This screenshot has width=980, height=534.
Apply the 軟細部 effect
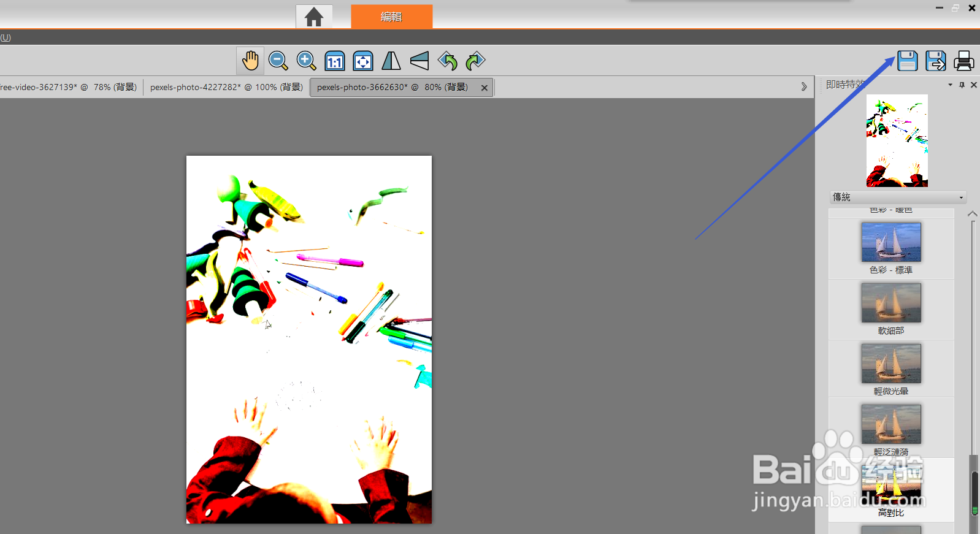[x=891, y=309]
